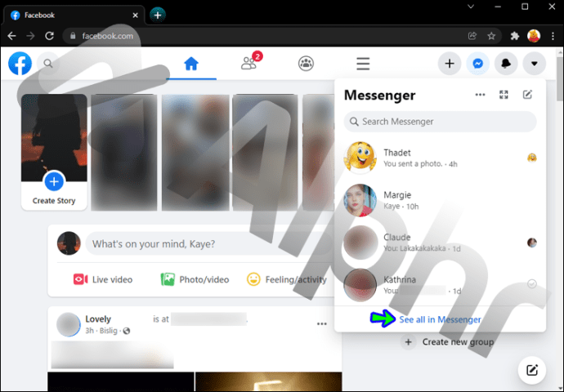Open the Claude conversation
Viewport: 564px width, 392px height.
click(440, 243)
